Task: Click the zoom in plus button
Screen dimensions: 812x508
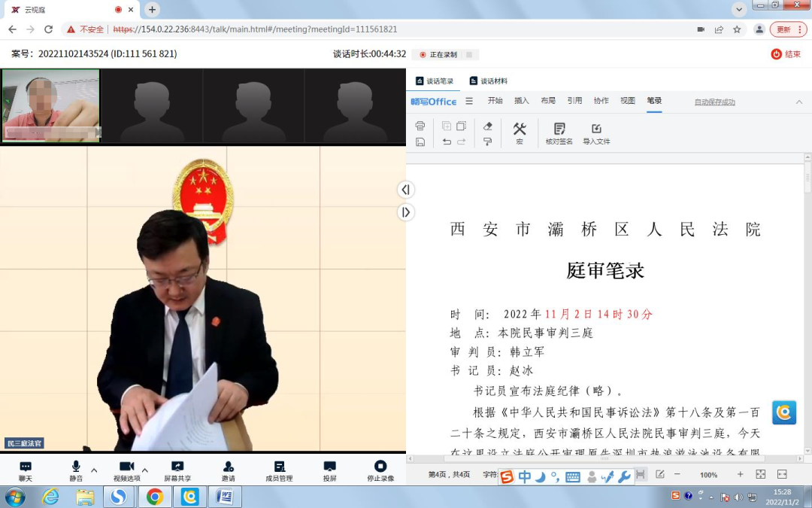Action: click(x=741, y=475)
